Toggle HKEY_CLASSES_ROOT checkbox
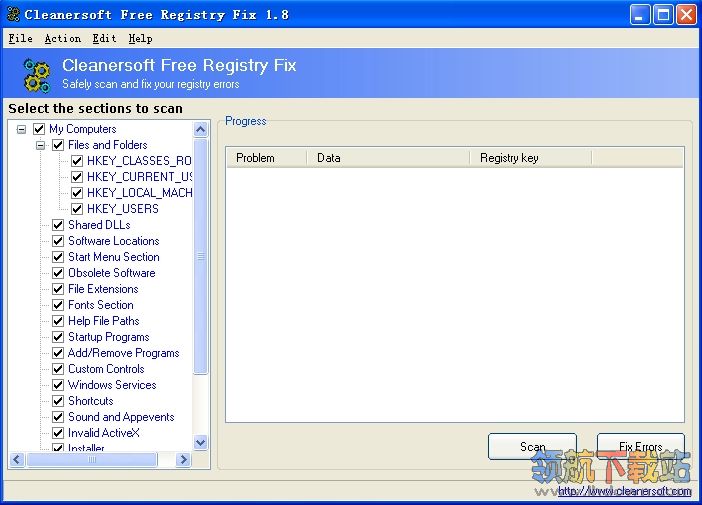The image size is (702, 505). [77, 161]
